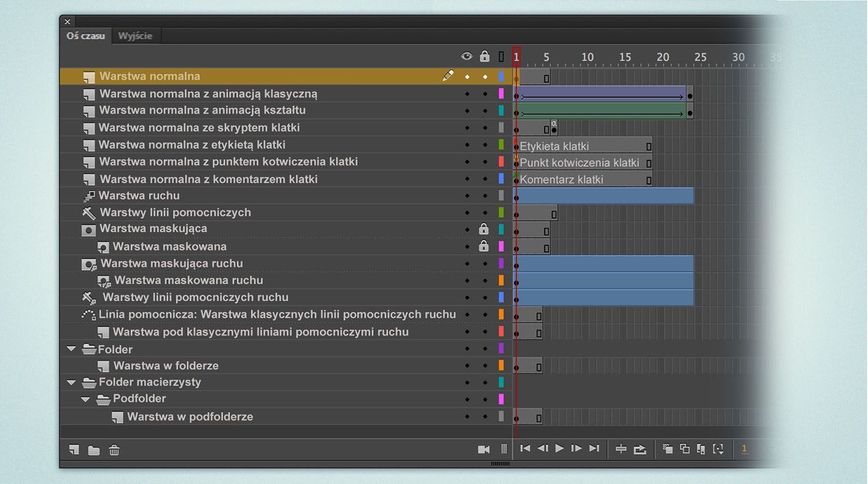Unlock the Warstwa maskująca layer

pos(484,229)
